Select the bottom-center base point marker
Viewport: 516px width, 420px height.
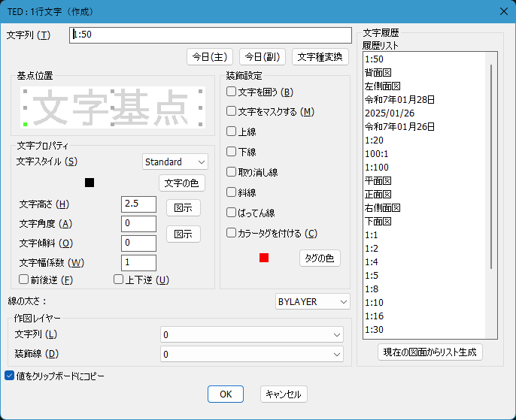(x=113, y=124)
